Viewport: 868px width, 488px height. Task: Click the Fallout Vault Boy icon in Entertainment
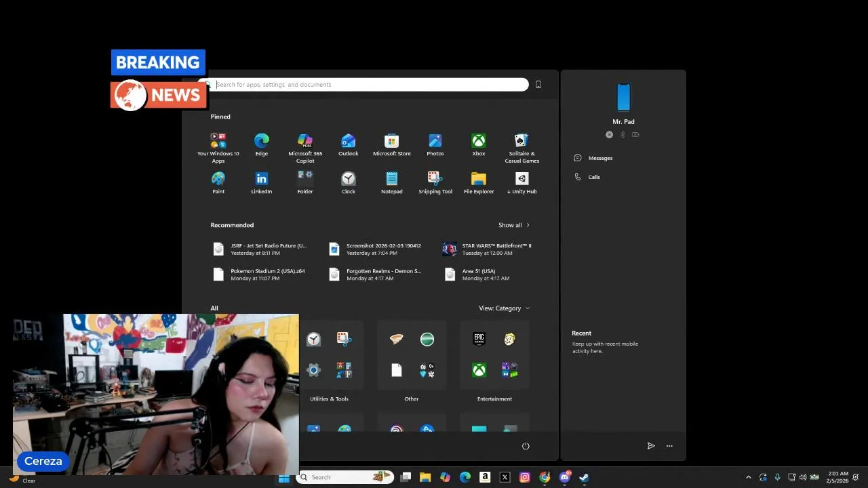[x=510, y=339]
